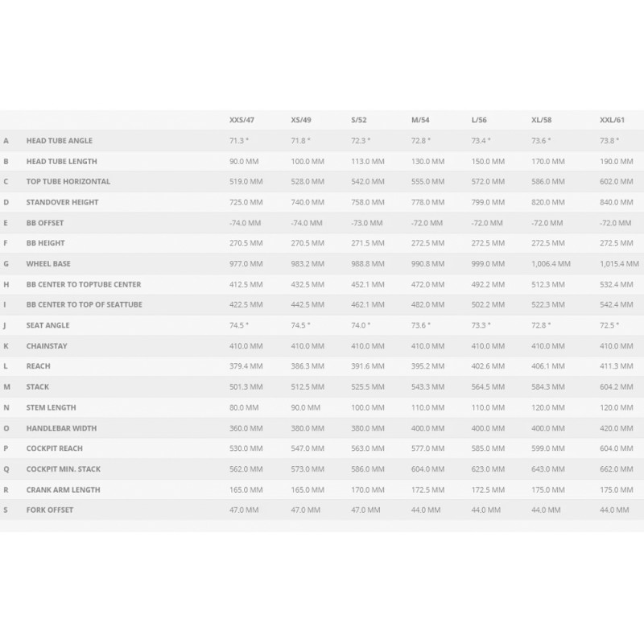Click the 1,015.4 MM wheel base value

[619, 263]
